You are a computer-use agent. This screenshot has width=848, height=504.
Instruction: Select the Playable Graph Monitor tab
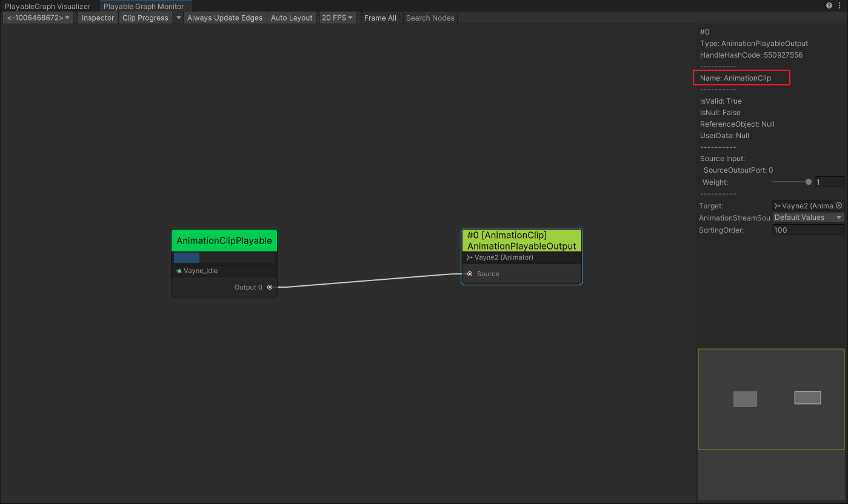tap(144, 6)
